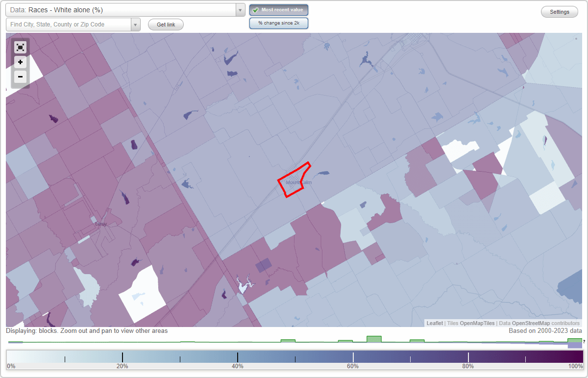The width and height of the screenshot is (588, 378).
Task: Enable the '% change since 2k' view
Action: click(x=279, y=23)
